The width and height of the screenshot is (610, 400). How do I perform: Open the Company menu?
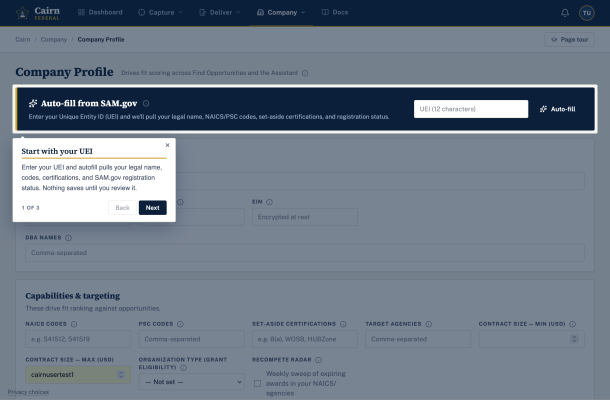[x=281, y=12]
